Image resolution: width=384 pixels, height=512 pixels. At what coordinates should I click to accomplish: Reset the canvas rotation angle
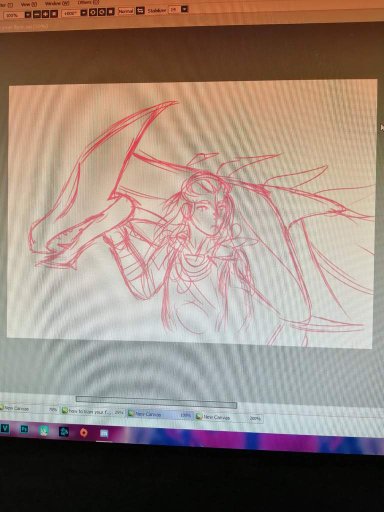pyautogui.click(x=110, y=12)
